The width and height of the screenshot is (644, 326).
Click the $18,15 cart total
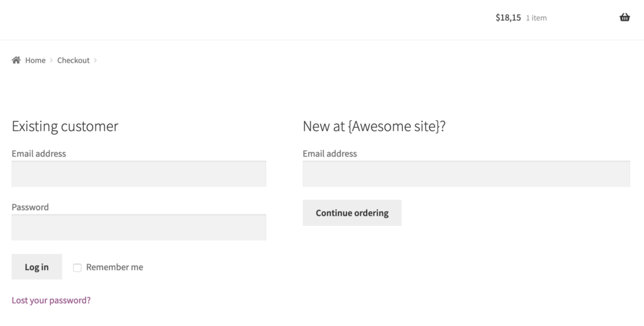(508, 18)
